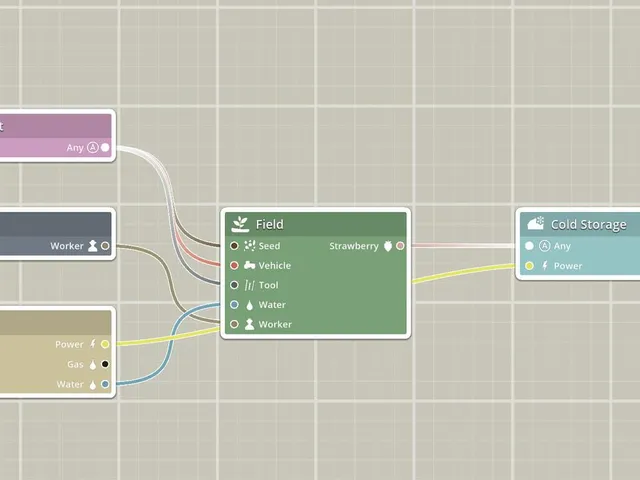Select the Water input port on Field
This screenshot has height=480, width=640.
[x=234, y=304]
